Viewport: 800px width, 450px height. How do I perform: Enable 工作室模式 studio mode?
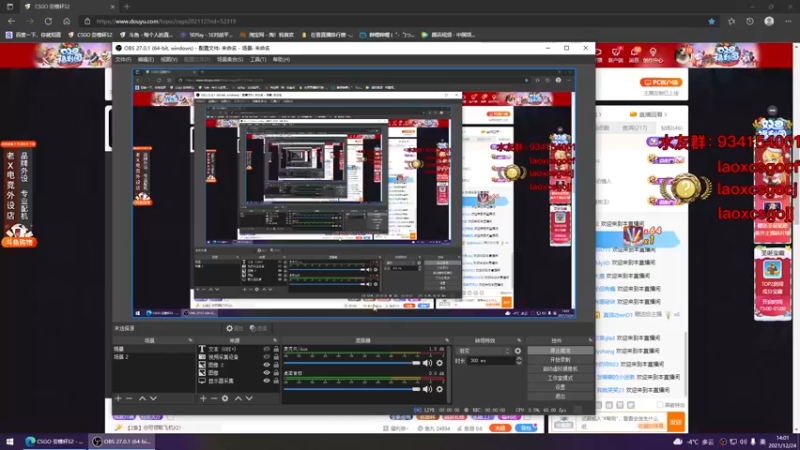560,378
